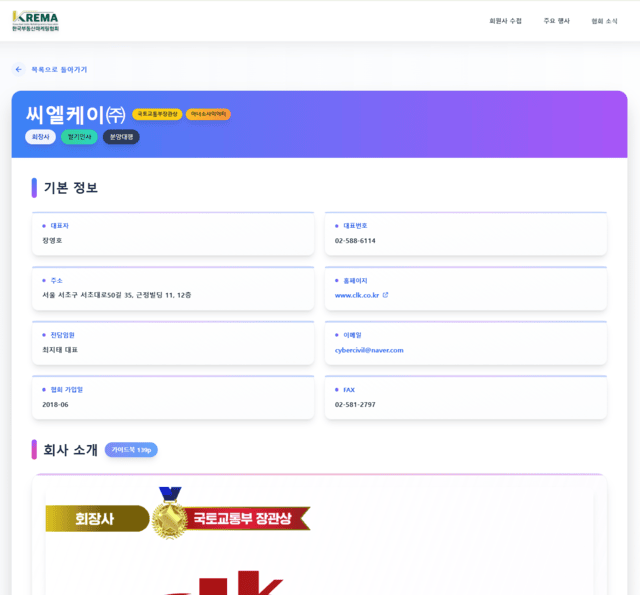The width and height of the screenshot is (640, 595).
Task: Click the 대표자 field label
Action: (x=60, y=226)
